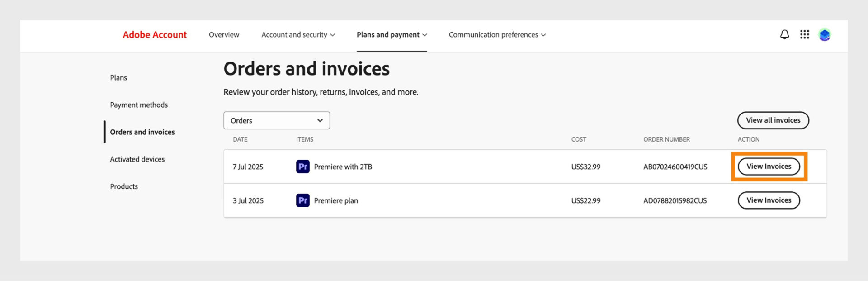This screenshot has width=868, height=281.
Task: Click the Premiere with 2TB item name
Action: (x=343, y=167)
